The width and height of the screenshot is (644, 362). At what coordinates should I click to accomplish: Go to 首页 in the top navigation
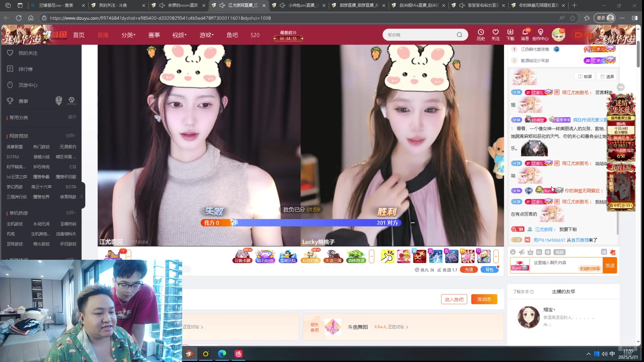[x=78, y=35]
